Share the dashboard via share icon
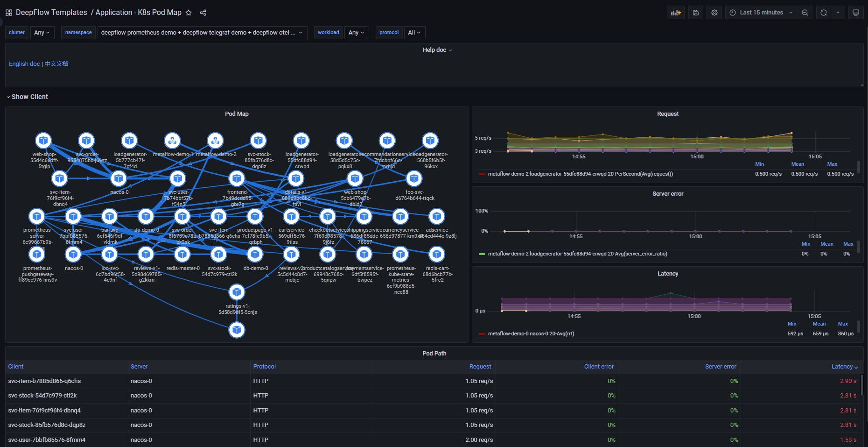 coord(203,13)
